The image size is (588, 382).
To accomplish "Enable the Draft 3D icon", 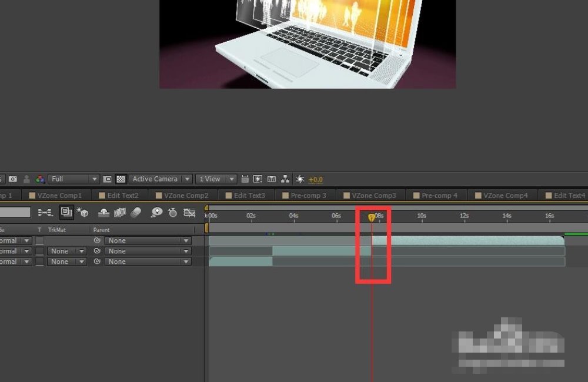I will click(82, 213).
